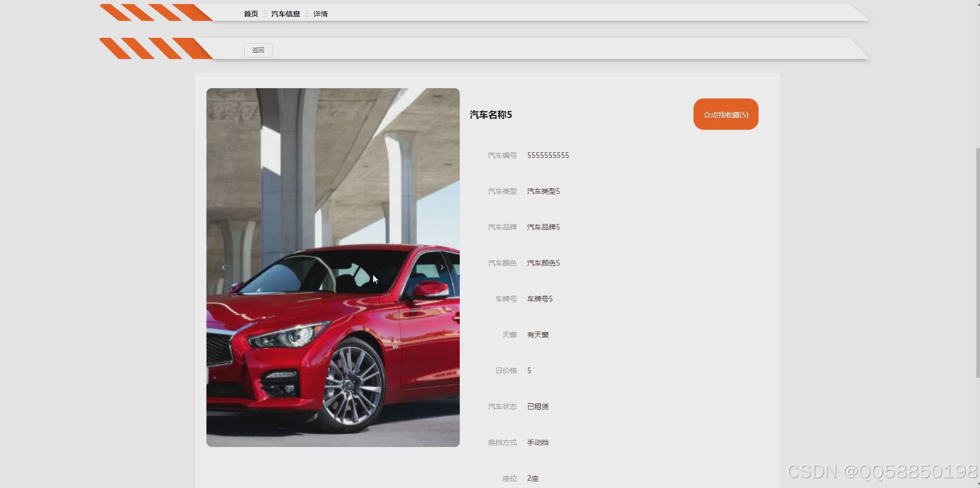Click the 详情 breadcrumb entry

point(320,14)
